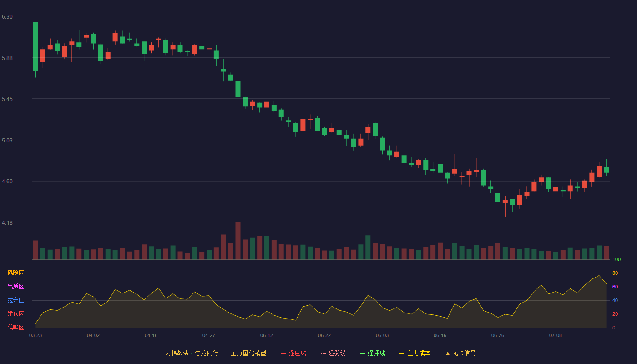Screen dimensions: 637x364
Task: Click the green 100 indicator axis label
Action: tap(617, 260)
